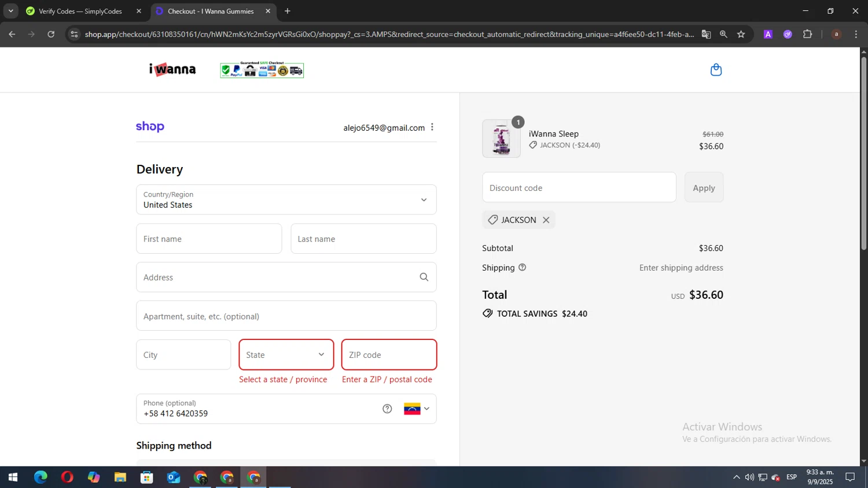The image size is (868, 488).
Task: Show phone number help question icon
Action: click(387, 409)
